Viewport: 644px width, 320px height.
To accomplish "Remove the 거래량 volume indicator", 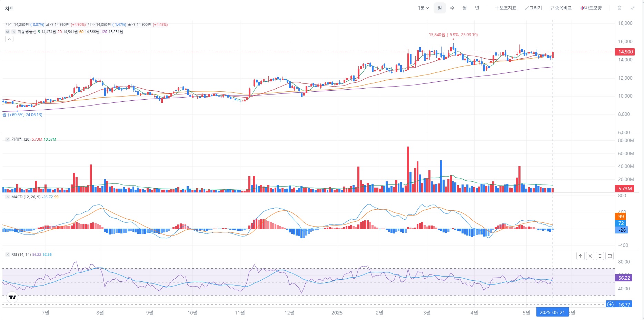I will (8, 139).
